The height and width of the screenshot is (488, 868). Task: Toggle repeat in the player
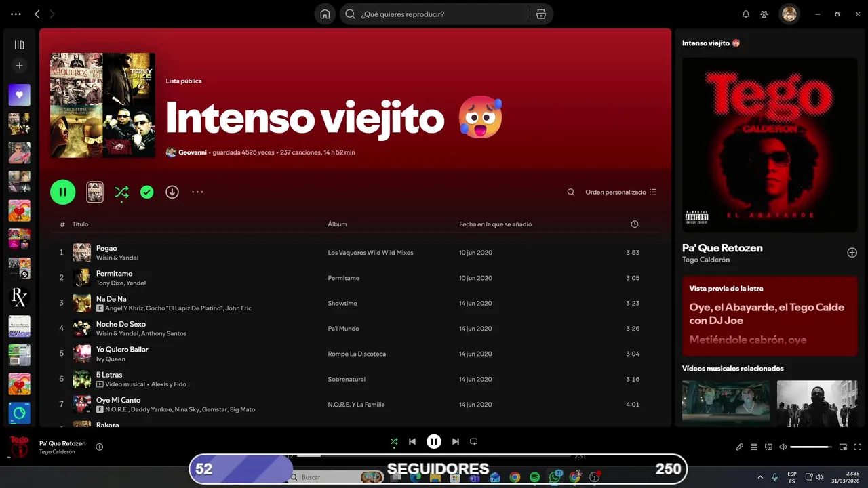(474, 442)
